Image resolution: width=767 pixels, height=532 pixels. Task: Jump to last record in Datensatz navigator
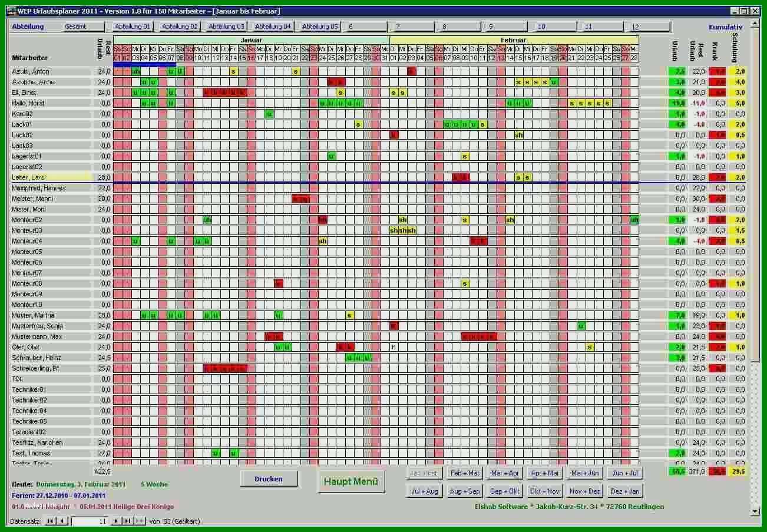pos(128,521)
